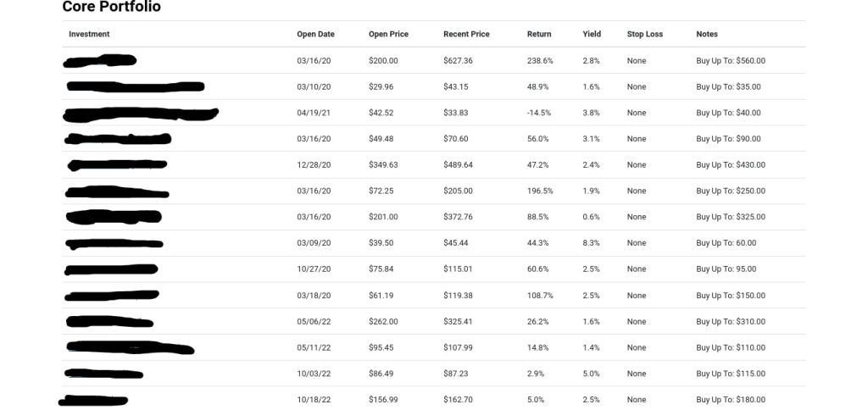Click the Notes column header
This screenshot has width=868, height=410.
click(x=707, y=35)
